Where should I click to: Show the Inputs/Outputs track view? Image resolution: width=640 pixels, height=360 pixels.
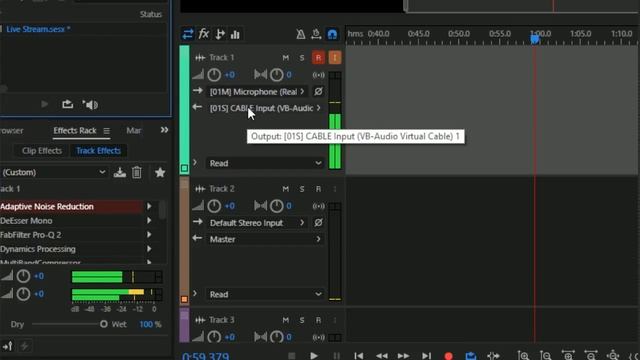188,34
